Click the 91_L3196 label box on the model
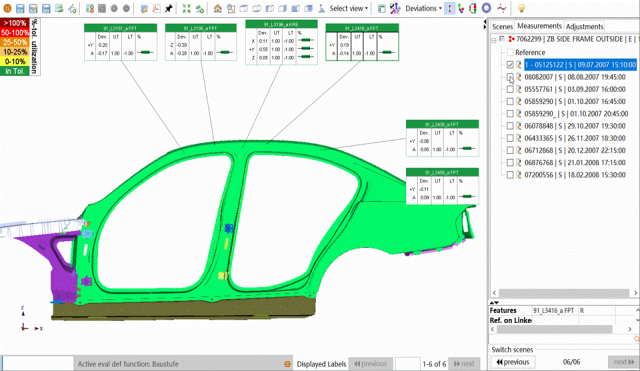This screenshot has height=371, width=640. tap(281, 42)
